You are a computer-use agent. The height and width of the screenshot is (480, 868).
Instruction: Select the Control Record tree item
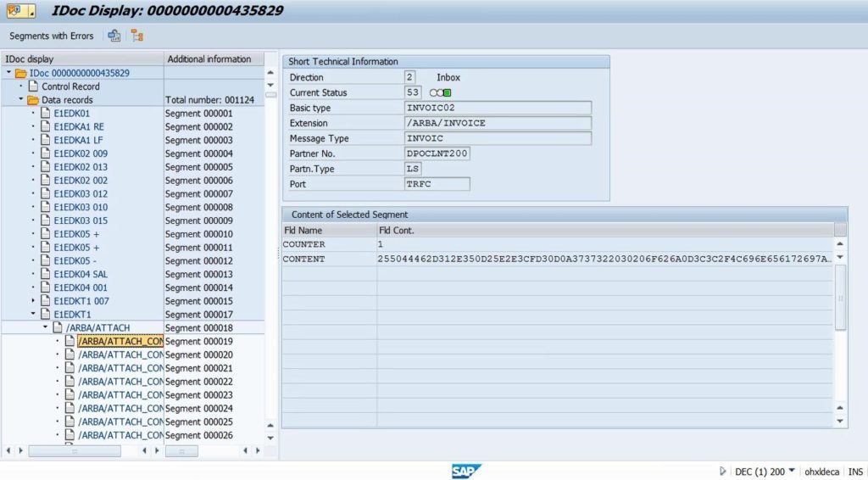click(70, 87)
